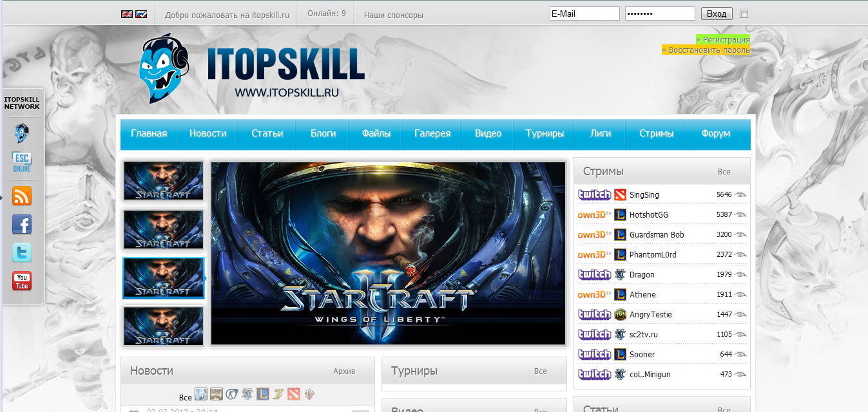Open the Видео menu tab
Image resolution: width=868 pixels, height=412 pixels.
pyautogui.click(x=488, y=133)
